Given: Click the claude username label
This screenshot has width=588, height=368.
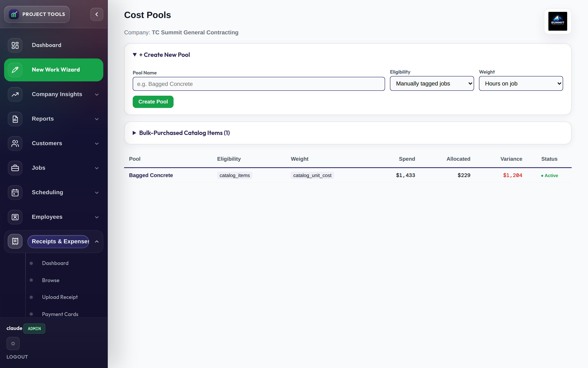Looking at the screenshot, I should (14, 328).
